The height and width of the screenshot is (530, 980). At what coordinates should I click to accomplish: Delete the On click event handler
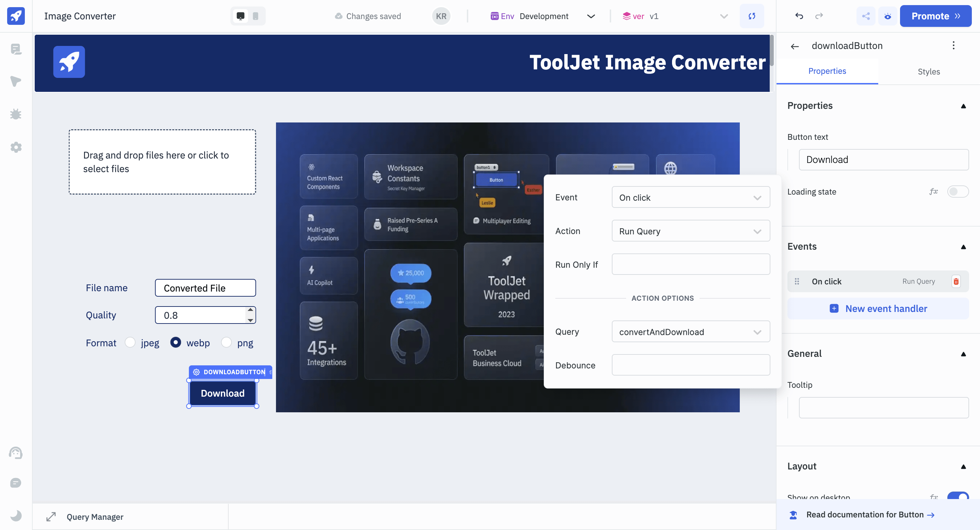[x=955, y=281]
